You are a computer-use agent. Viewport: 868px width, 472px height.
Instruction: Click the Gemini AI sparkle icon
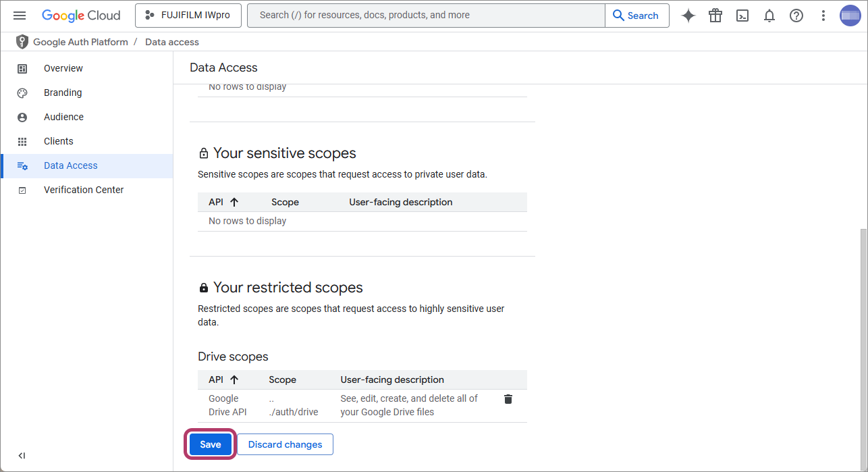point(688,16)
